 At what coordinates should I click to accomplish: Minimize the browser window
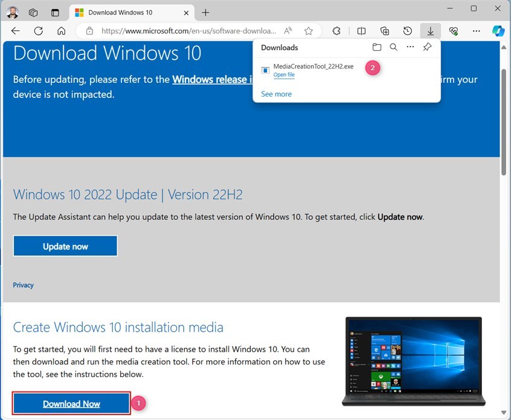click(450, 8)
